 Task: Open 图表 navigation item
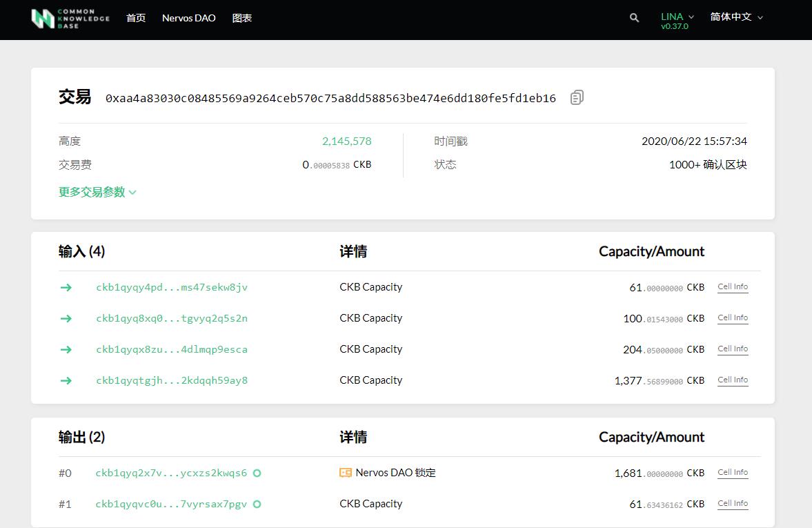click(x=242, y=18)
